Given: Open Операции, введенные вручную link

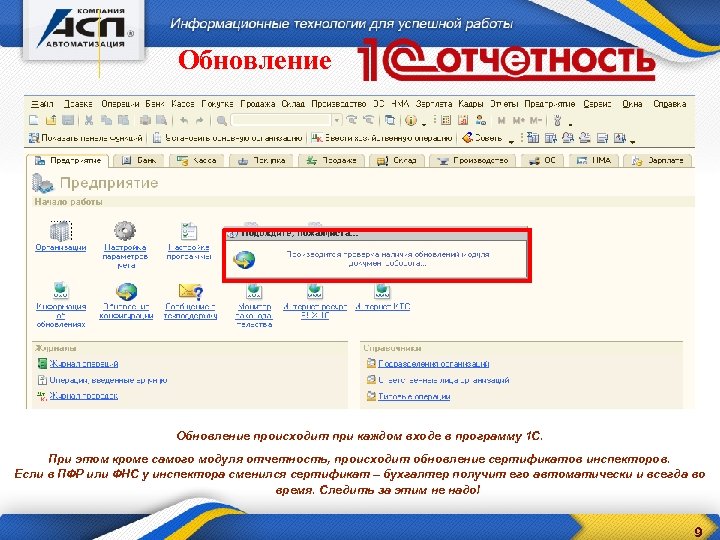Looking at the screenshot, I should pos(108,380).
